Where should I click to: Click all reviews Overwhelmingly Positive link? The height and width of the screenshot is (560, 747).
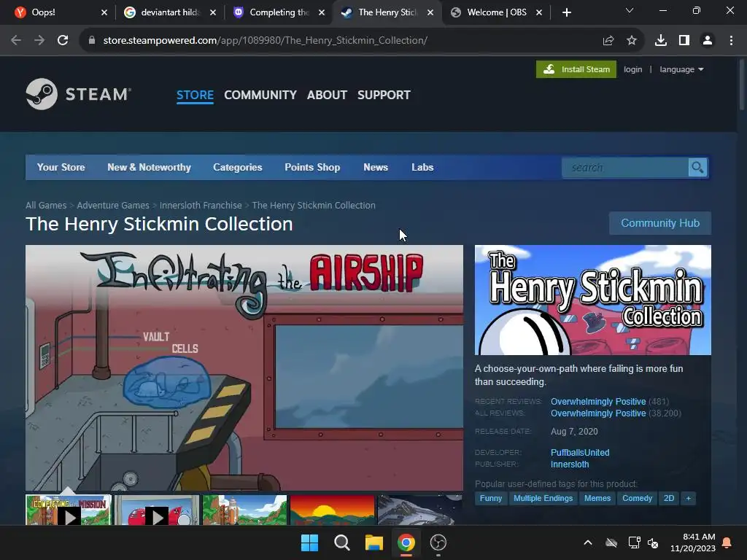598,413
